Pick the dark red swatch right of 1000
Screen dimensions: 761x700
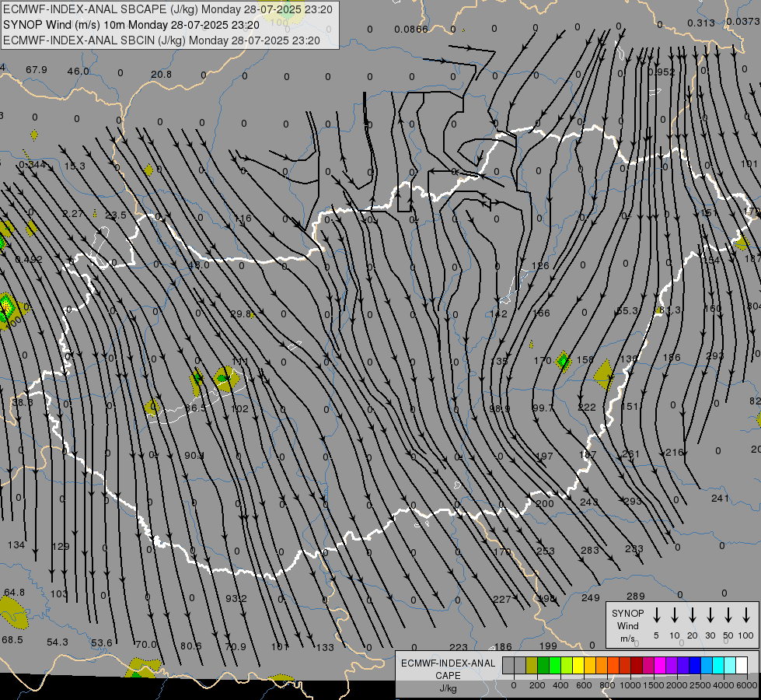tap(637, 666)
